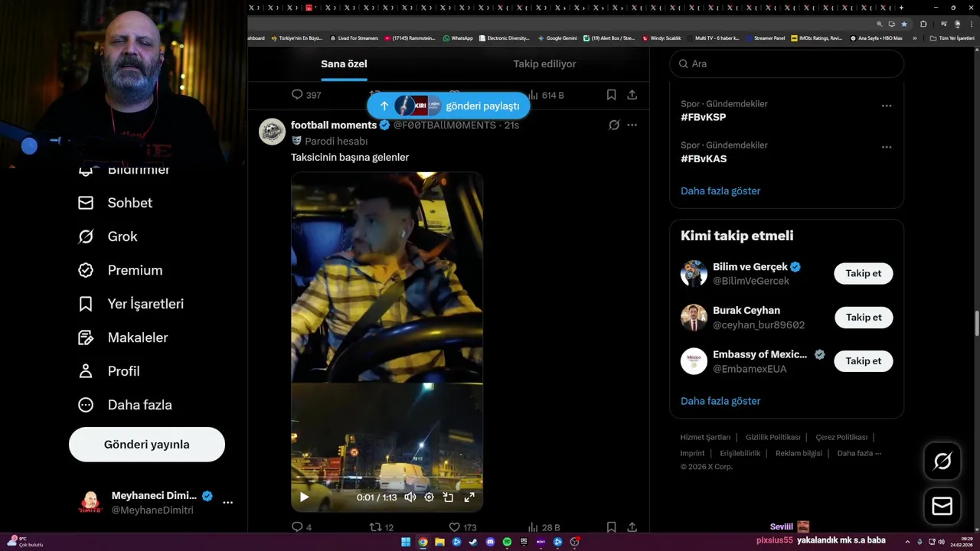Play the taxi driver video
The width and height of the screenshot is (980, 551).
click(304, 497)
